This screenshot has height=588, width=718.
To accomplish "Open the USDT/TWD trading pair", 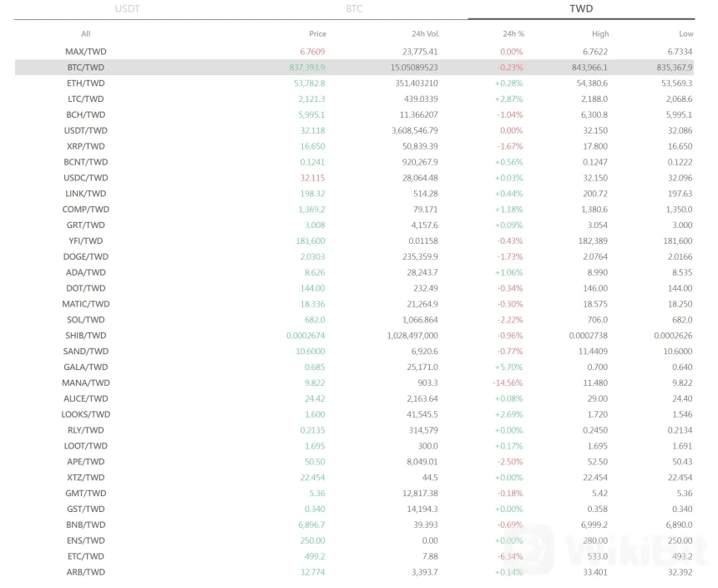I will click(x=85, y=131).
